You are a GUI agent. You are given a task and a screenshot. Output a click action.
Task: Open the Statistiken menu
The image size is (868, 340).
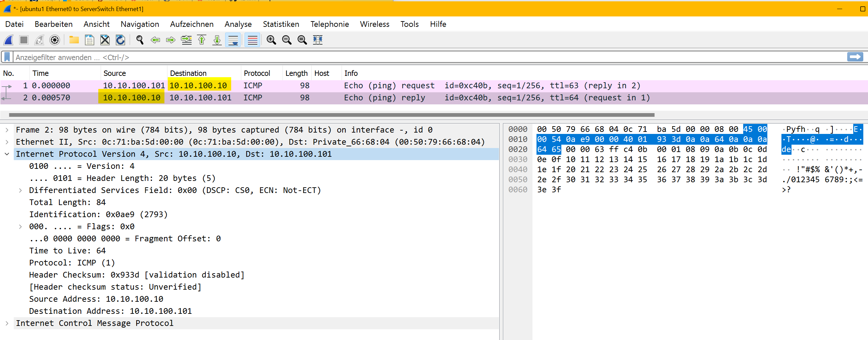click(x=281, y=24)
